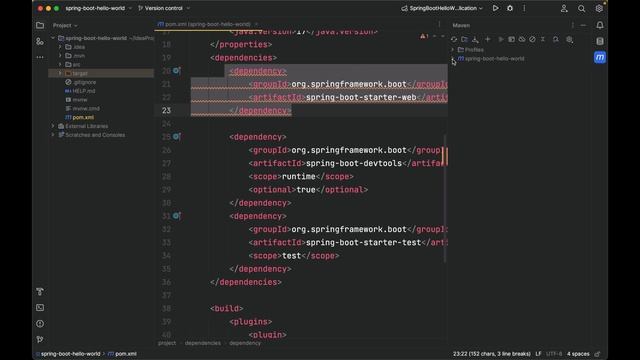Click LF line separator in status bar
The height and width of the screenshot is (360, 640).
pyautogui.click(x=538, y=354)
